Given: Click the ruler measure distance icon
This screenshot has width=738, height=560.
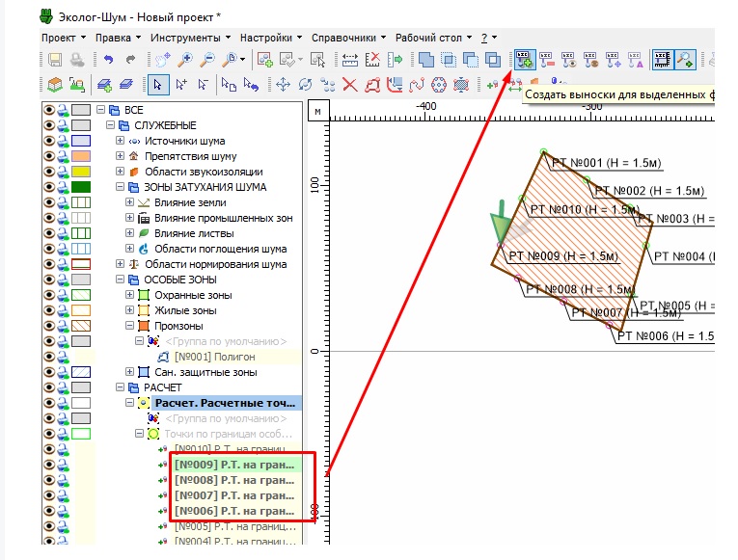Looking at the screenshot, I should (x=349, y=60).
